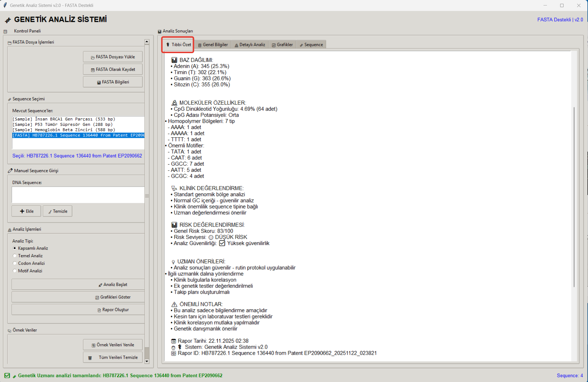
Task: Click into the DNA Sequence input field
Action: point(78,195)
